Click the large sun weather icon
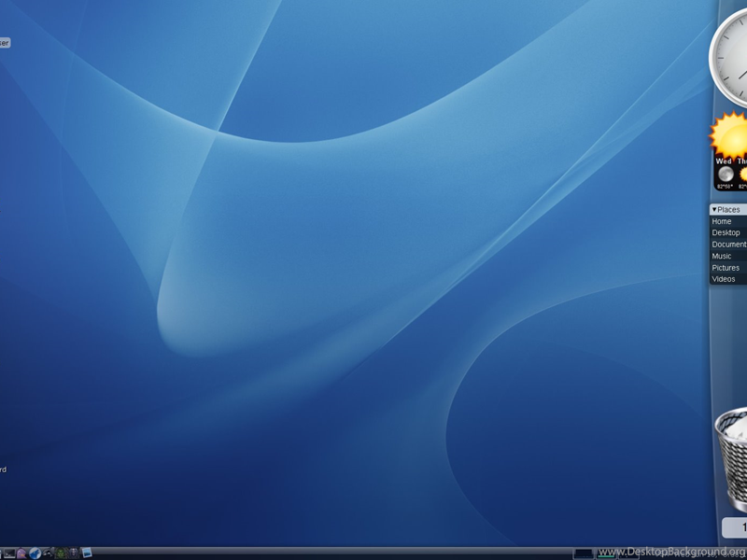The image size is (747, 560). (730, 135)
